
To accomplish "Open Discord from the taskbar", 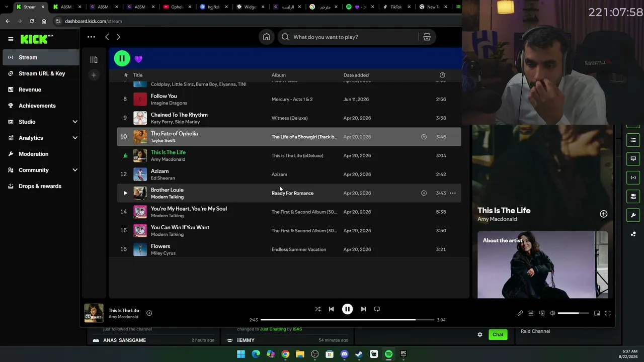I will tap(344, 354).
